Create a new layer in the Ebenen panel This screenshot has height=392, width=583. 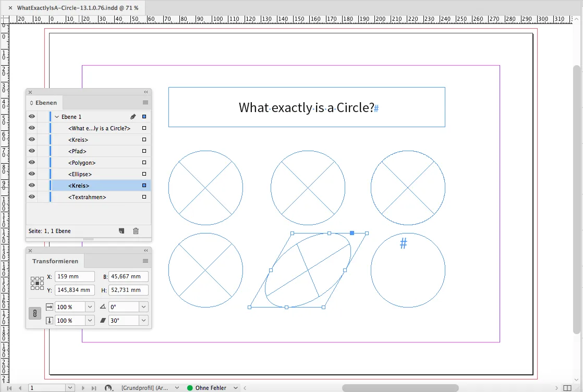click(121, 230)
